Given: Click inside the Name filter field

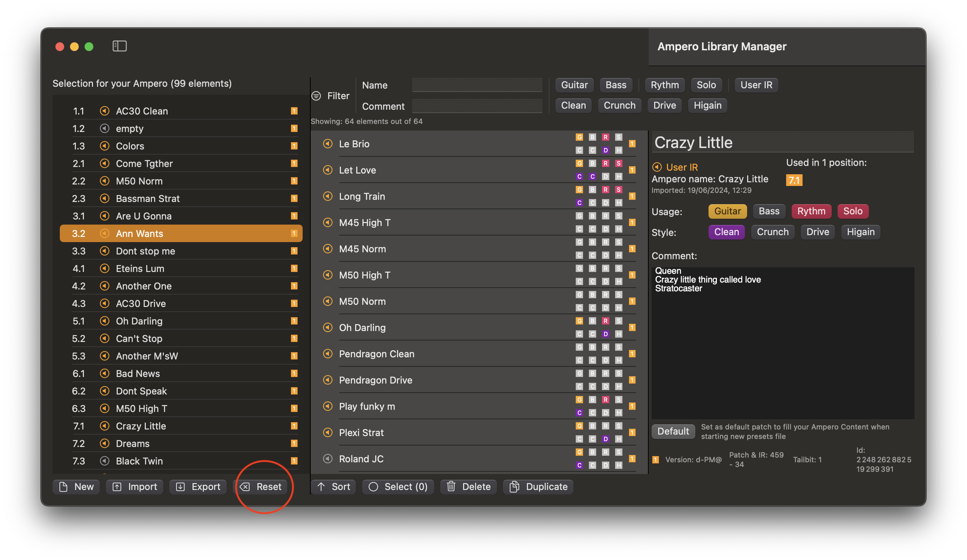Looking at the screenshot, I should (x=477, y=85).
